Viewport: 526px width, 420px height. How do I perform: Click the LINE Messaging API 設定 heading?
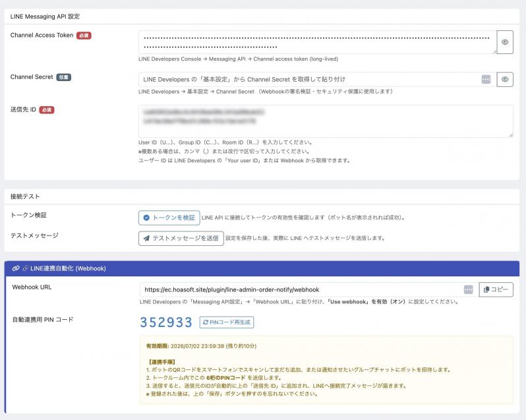pyautogui.click(x=45, y=16)
